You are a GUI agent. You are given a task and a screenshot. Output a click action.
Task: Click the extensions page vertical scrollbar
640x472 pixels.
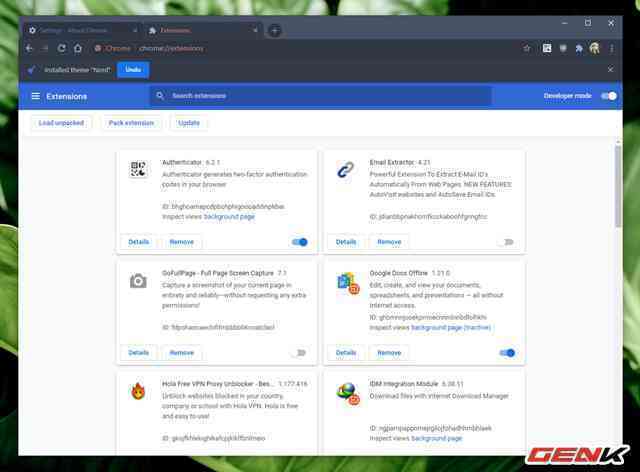618,184
